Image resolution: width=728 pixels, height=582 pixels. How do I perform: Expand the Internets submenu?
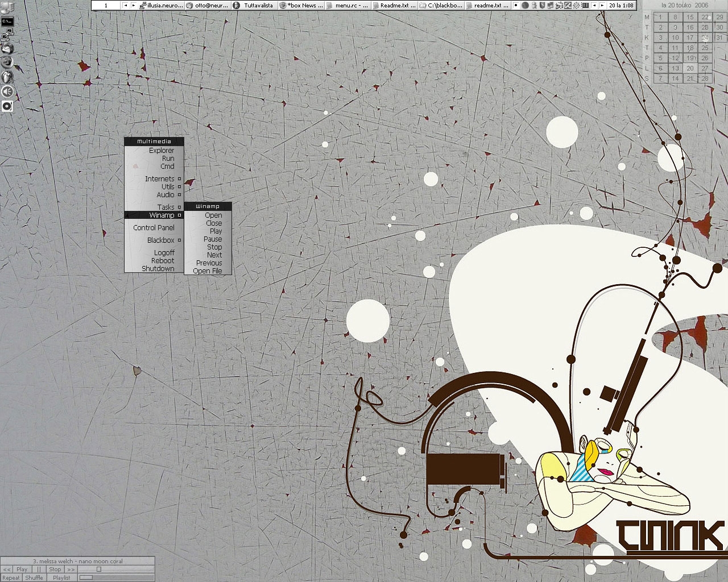pyautogui.click(x=159, y=179)
